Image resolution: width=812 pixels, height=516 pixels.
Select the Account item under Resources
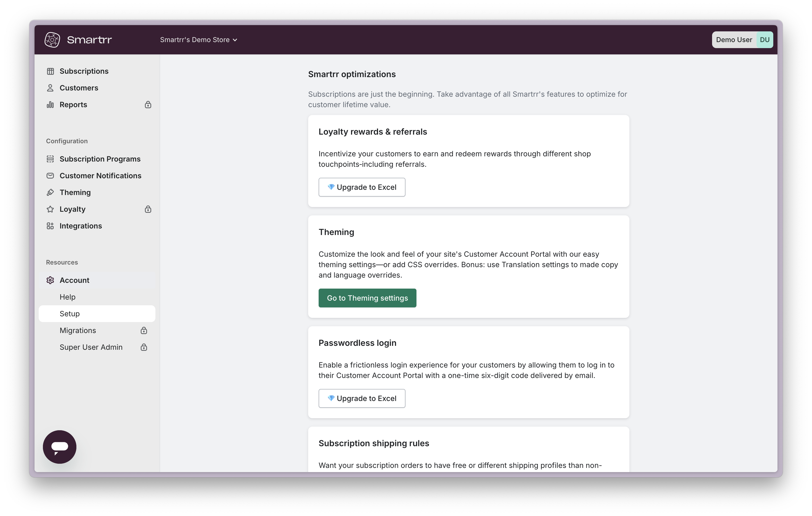(97, 280)
